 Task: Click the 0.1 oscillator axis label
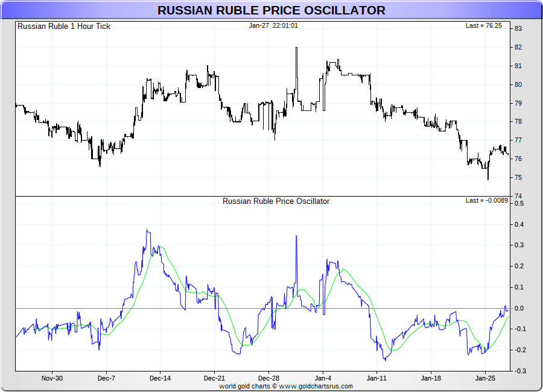click(x=519, y=288)
